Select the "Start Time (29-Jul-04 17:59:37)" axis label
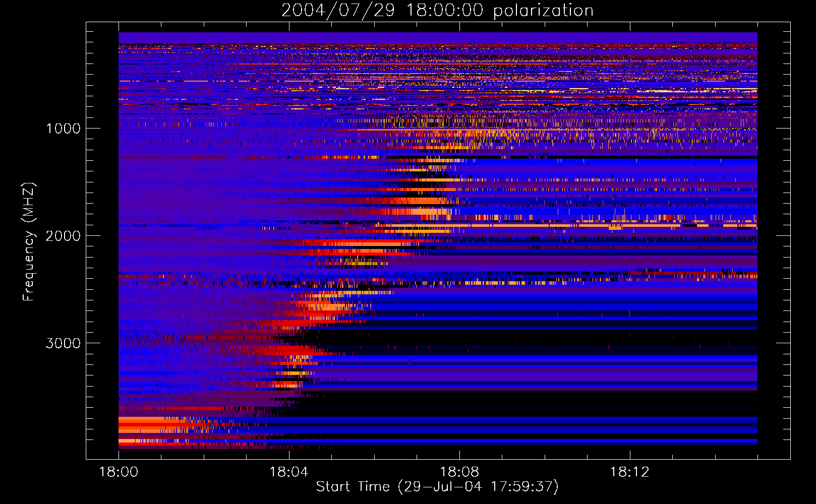This screenshot has height=504, width=816. click(437, 487)
